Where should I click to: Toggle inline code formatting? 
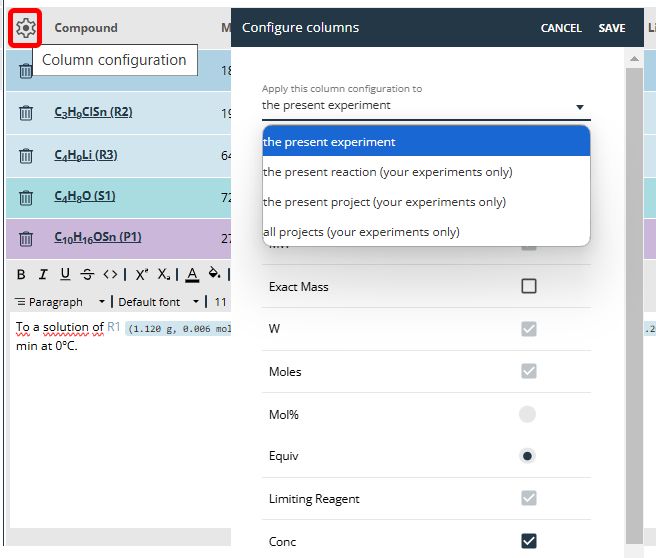point(110,274)
